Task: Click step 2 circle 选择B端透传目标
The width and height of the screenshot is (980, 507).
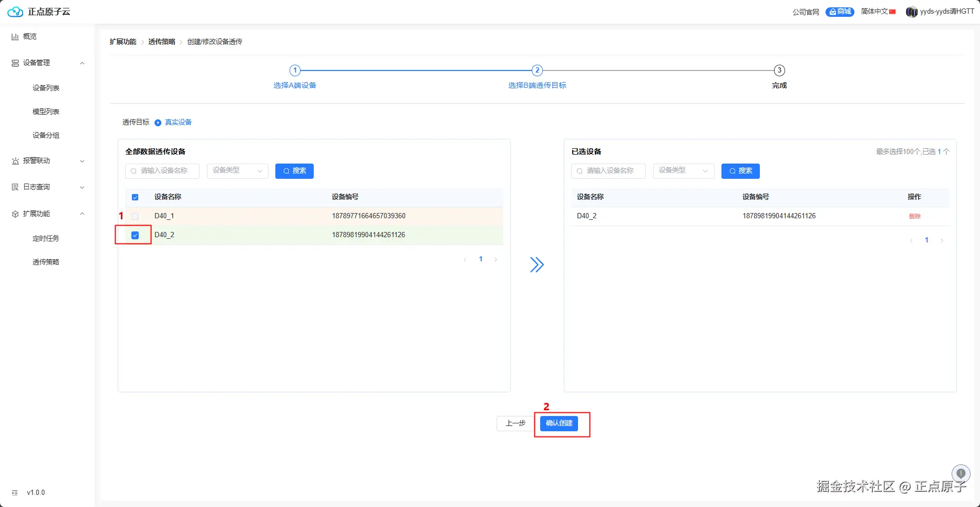Action: tap(537, 70)
